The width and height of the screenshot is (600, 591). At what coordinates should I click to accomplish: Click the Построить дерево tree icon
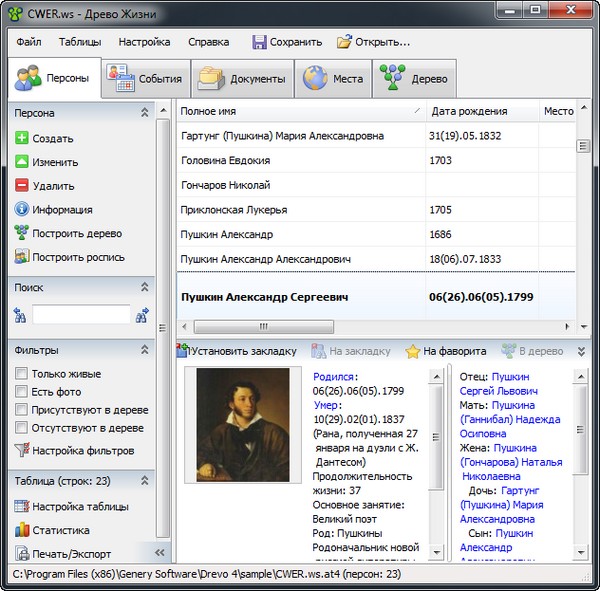coord(22,233)
